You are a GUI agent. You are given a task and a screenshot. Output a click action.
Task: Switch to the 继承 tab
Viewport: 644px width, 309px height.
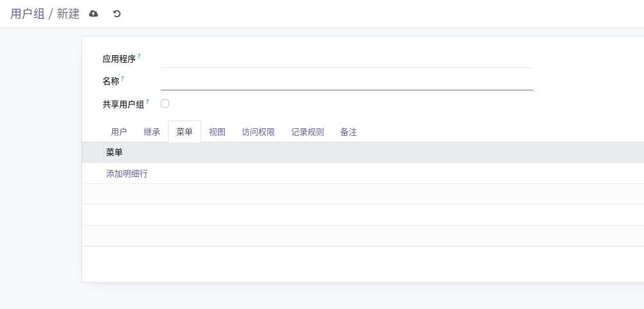point(152,132)
